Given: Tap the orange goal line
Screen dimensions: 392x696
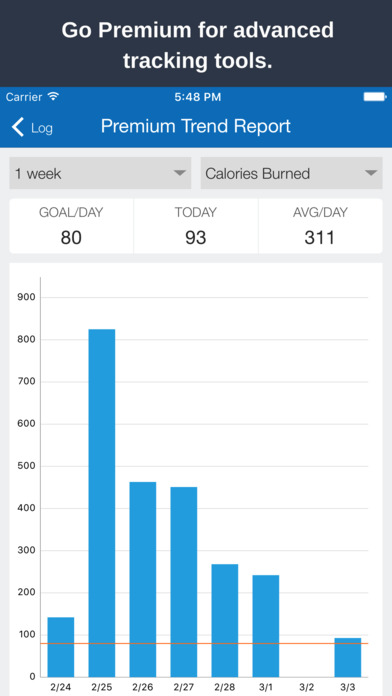Looking at the screenshot, I should coord(204,643).
